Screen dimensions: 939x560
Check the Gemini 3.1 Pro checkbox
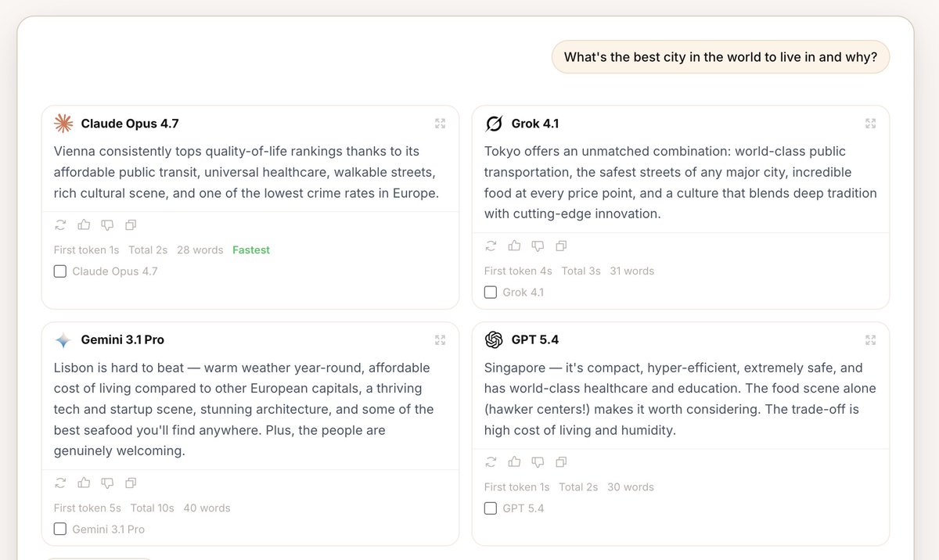(x=59, y=529)
